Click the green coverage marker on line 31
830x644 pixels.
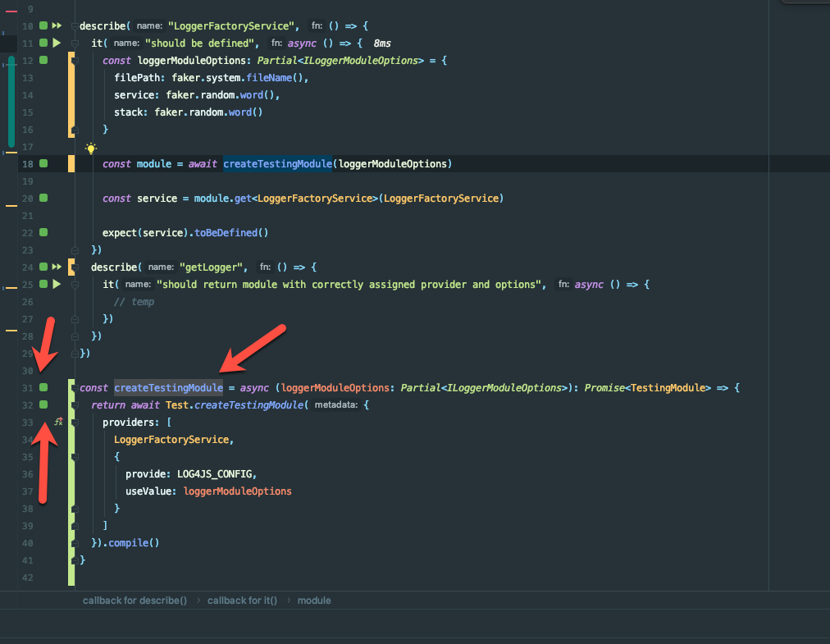pyautogui.click(x=43, y=388)
